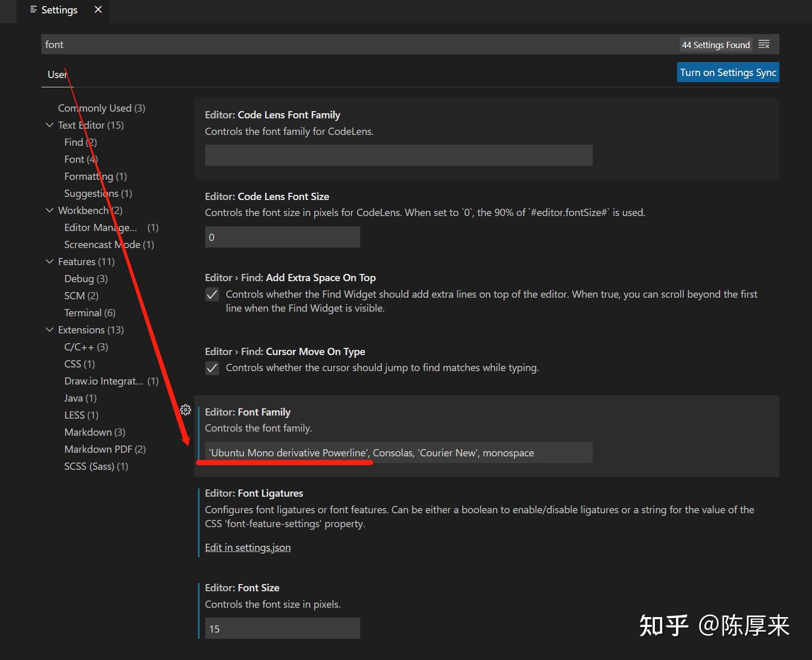Collapse the Extensions category arrow

coord(50,330)
